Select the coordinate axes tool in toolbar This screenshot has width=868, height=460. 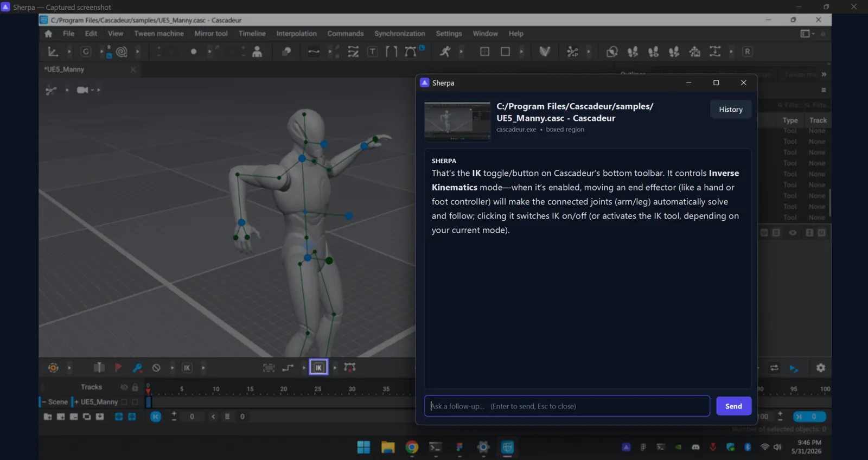(53, 52)
